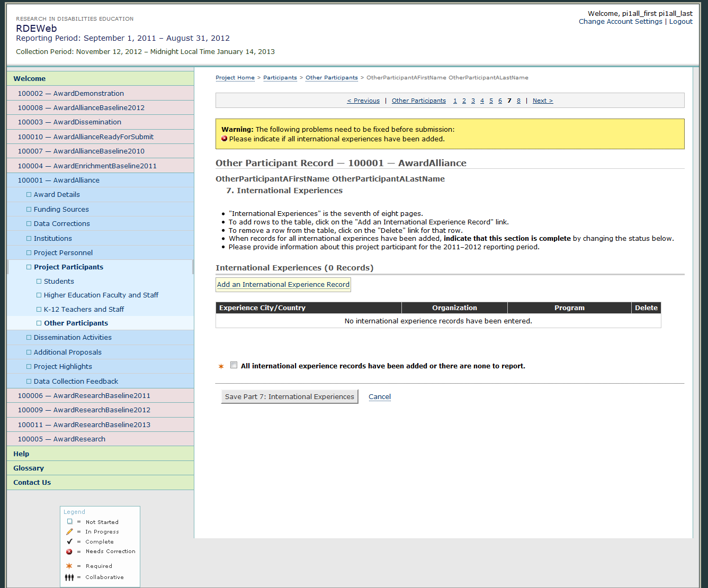This screenshot has width=708, height=588.
Task: Click the status square icon beside Funding Sources
Action: click(29, 210)
